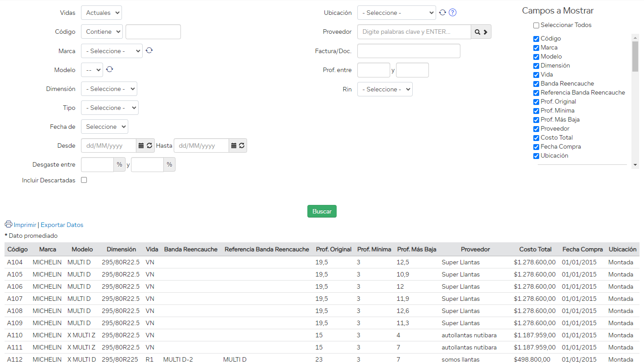
Task: Expand the Dimensión dropdown
Action: [x=109, y=89]
